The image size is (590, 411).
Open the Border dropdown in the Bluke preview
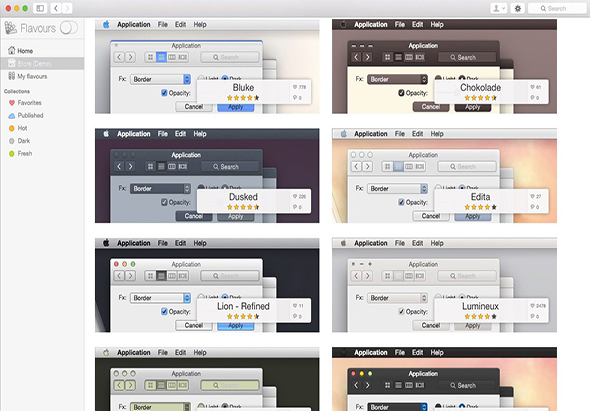(x=160, y=79)
